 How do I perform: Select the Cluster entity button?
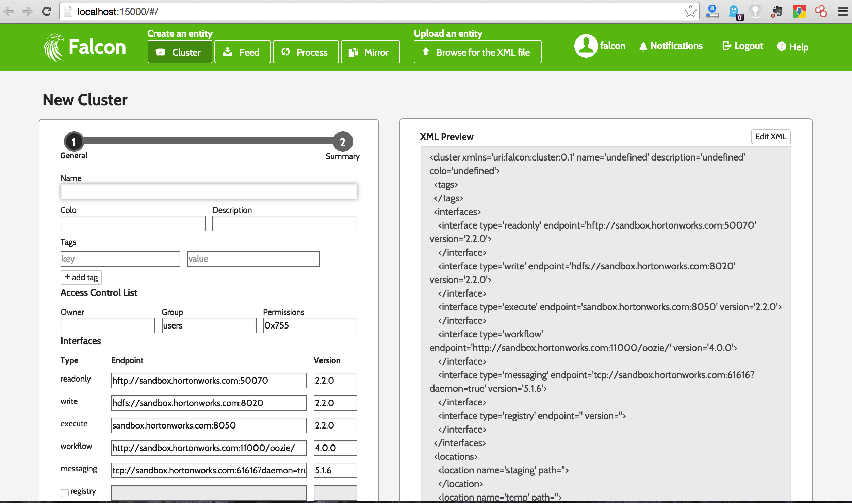[x=180, y=52]
